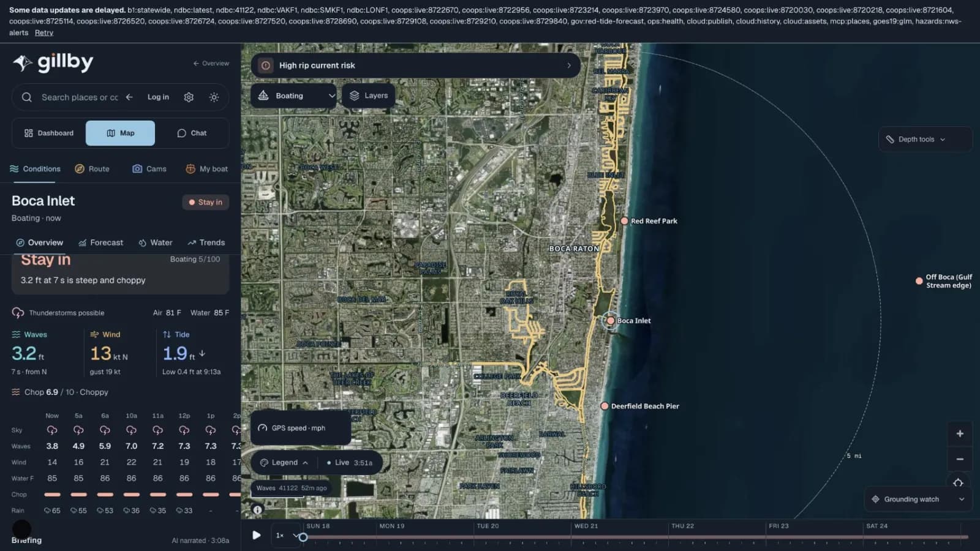Image resolution: width=980 pixels, height=551 pixels.
Task: Click the Live 3:51a indicator
Action: (350, 463)
